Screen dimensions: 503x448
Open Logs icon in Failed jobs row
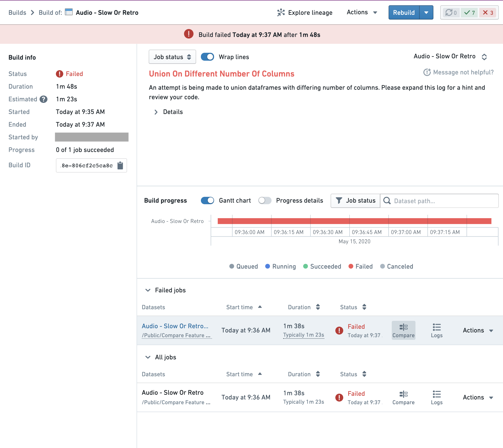click(x=437, y=330)
